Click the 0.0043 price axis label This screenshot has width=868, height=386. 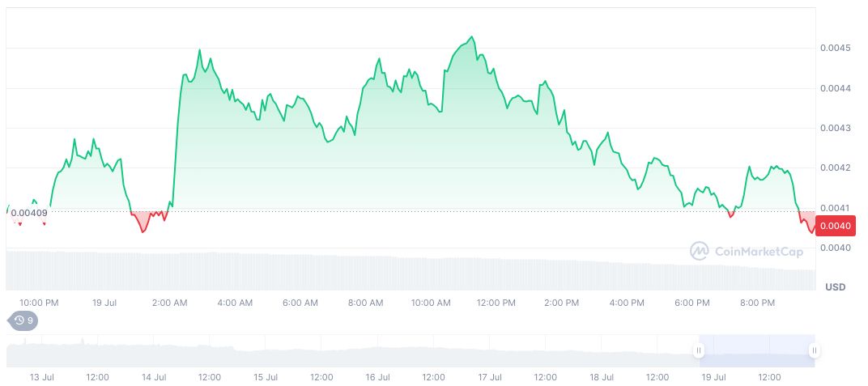tap(834, 128)
